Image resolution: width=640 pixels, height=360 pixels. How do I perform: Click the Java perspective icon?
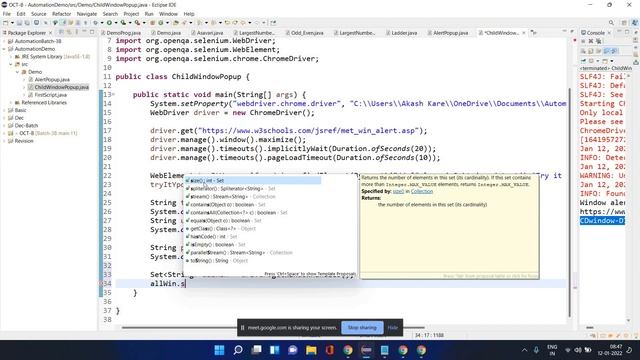(x=634, y=23)
